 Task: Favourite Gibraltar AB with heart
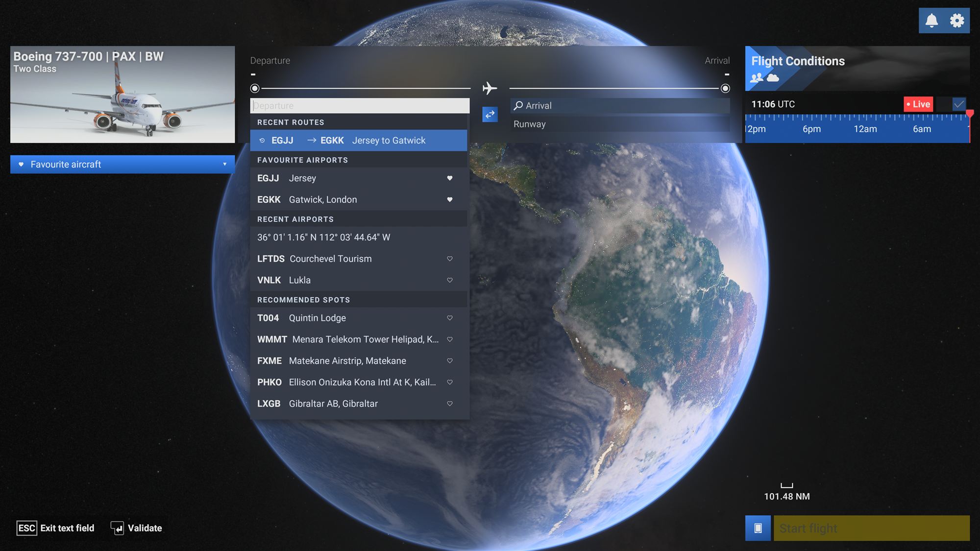click(450, 404)
